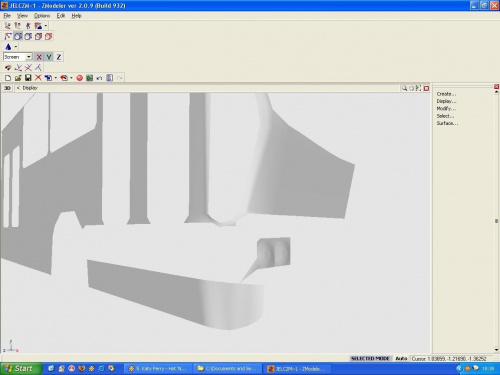The height and width of the screenshot is (375, 500).
Task: Click the second snap axes icon
Action: point(18,68)
